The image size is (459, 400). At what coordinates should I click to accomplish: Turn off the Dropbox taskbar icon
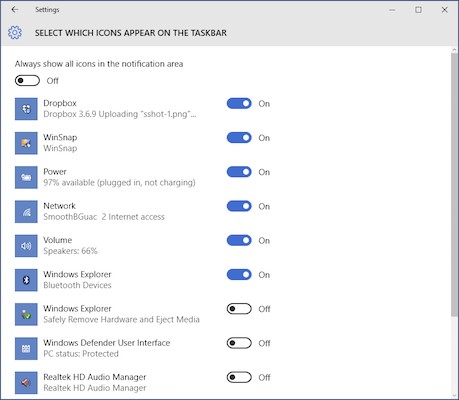point(239,104)
